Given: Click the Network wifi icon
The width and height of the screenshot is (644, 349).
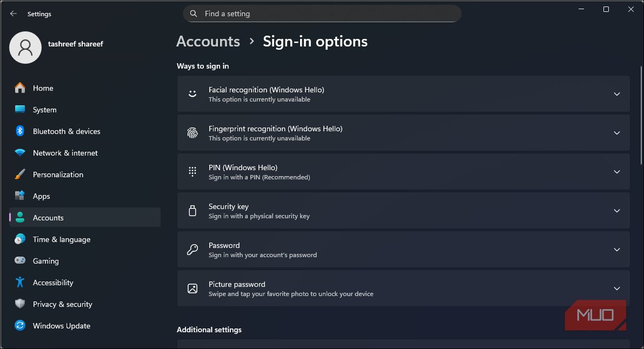Looking at the screenshot, I should (19, 153).
